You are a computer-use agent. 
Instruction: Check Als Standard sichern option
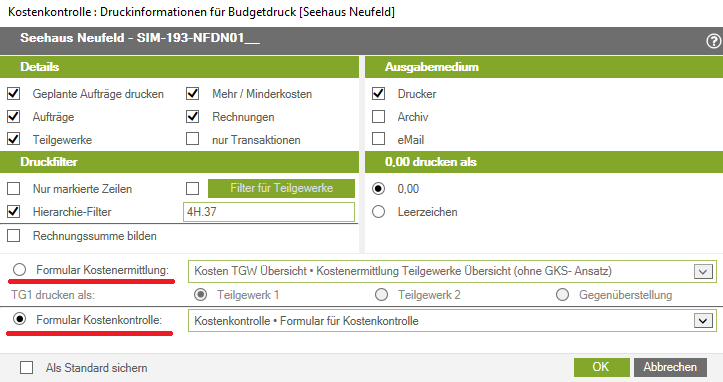tap(27, 368)
